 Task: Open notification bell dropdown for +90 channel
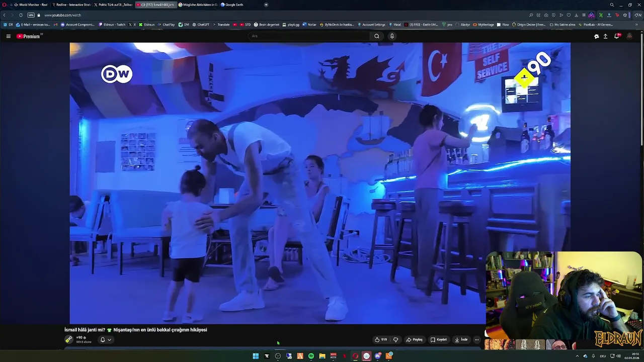(x=106, y=339)
